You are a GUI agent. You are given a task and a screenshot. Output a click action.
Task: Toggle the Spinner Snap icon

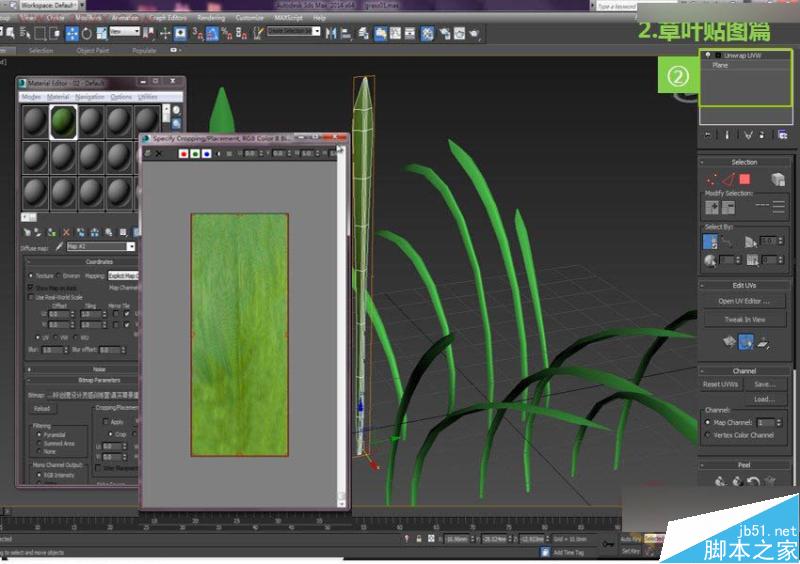click(x=242, y=34)
